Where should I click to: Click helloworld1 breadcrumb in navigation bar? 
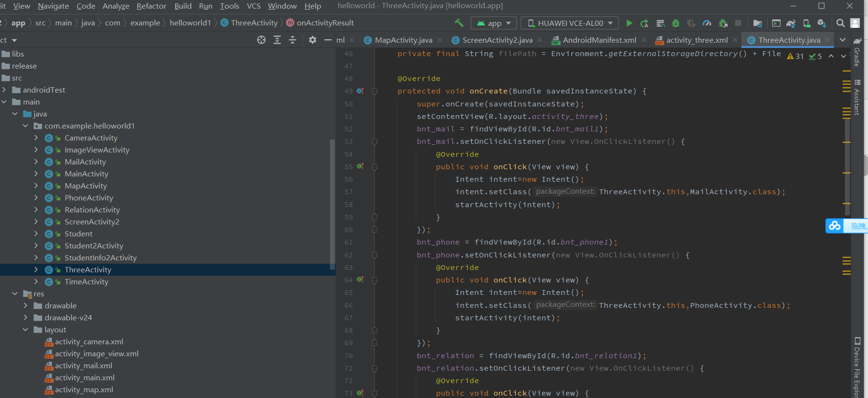point(190,23)
